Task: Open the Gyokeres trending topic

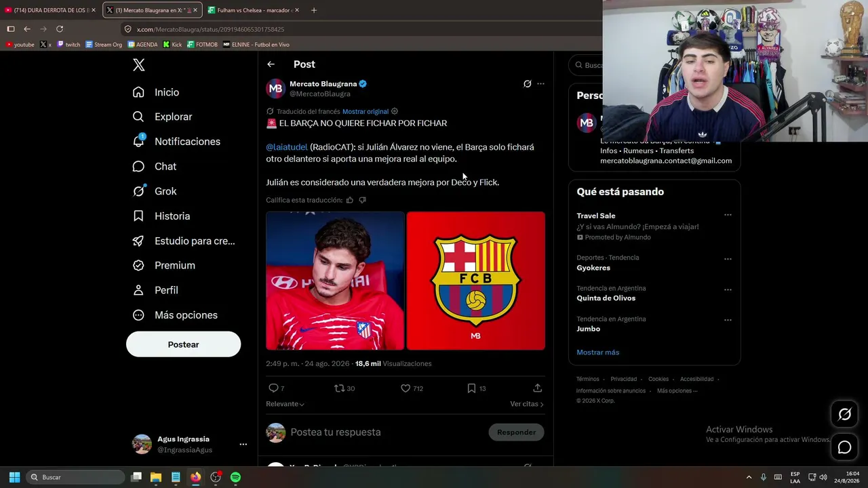Action: point(593,268)
